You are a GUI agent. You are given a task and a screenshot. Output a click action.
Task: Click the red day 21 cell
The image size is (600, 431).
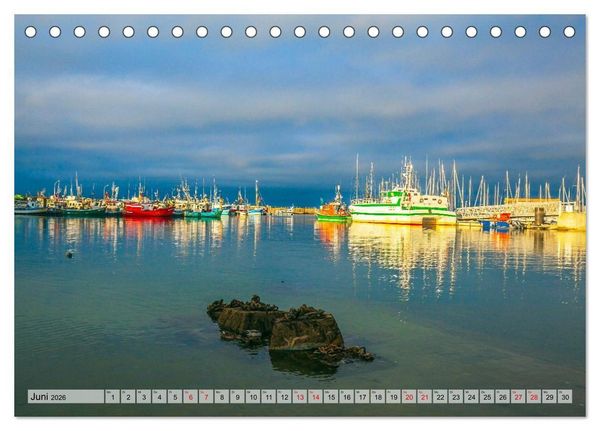[x=424, y=397]
